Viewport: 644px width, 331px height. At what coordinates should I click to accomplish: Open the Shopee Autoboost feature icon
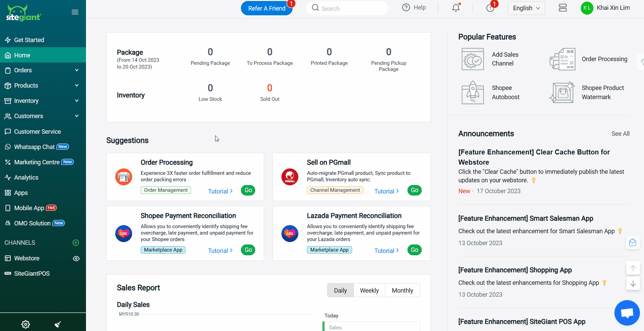point(472,92)
